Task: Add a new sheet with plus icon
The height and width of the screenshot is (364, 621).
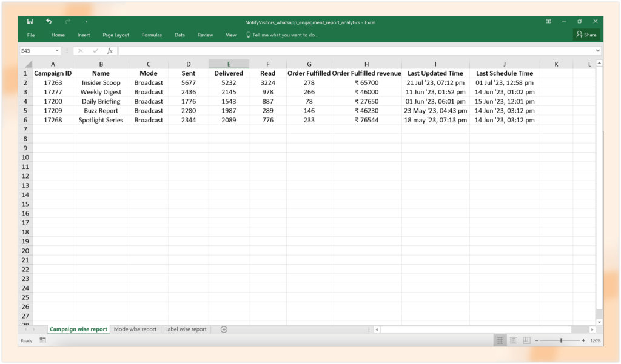Action: (x=224, y=329)
